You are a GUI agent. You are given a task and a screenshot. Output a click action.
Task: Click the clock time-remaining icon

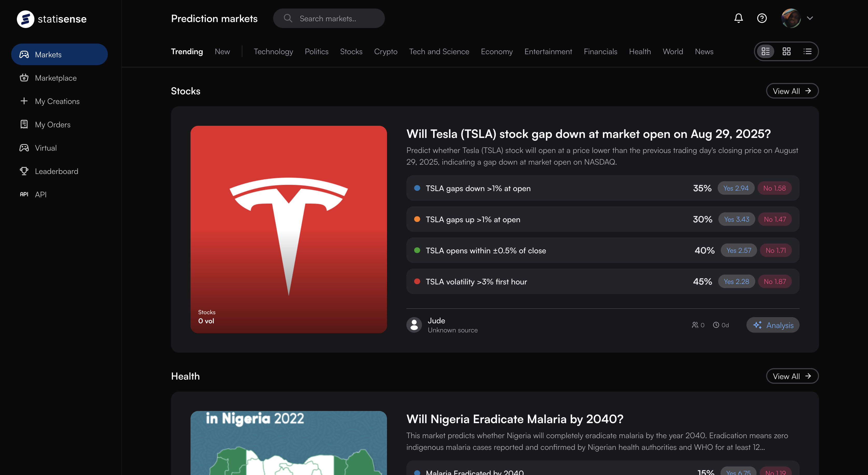click(x=716, y=325)
